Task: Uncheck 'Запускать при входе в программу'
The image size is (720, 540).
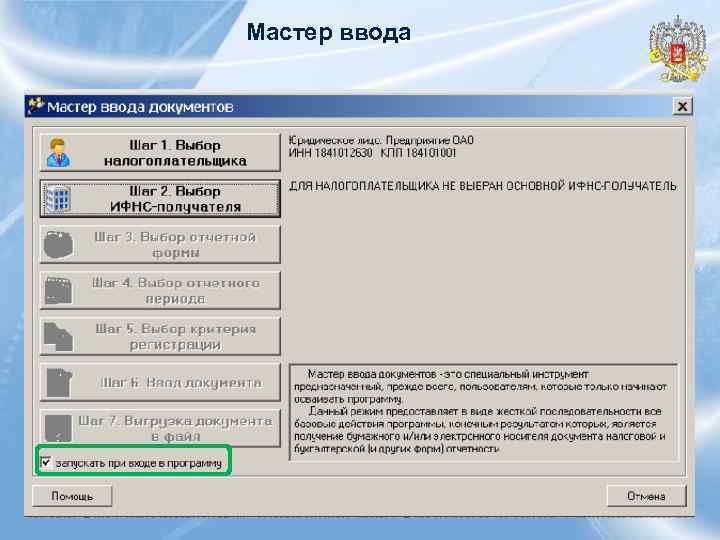Action: pyautogui.click(x=46, y=462)
